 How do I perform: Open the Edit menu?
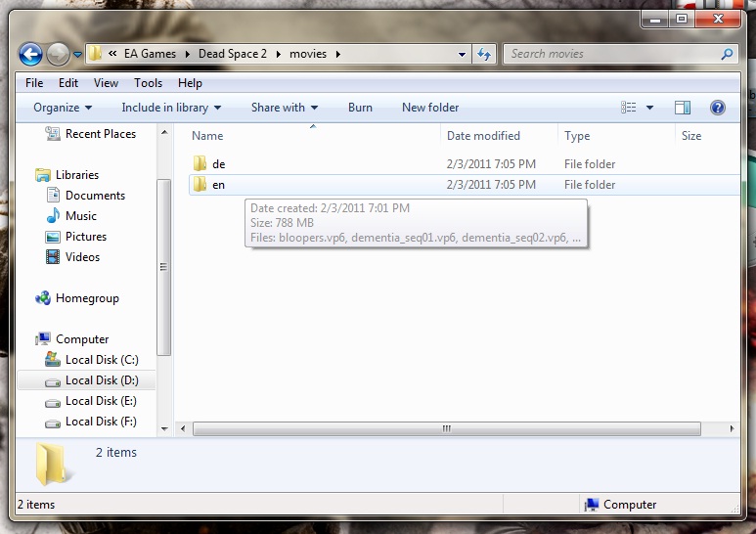(68, 83)
